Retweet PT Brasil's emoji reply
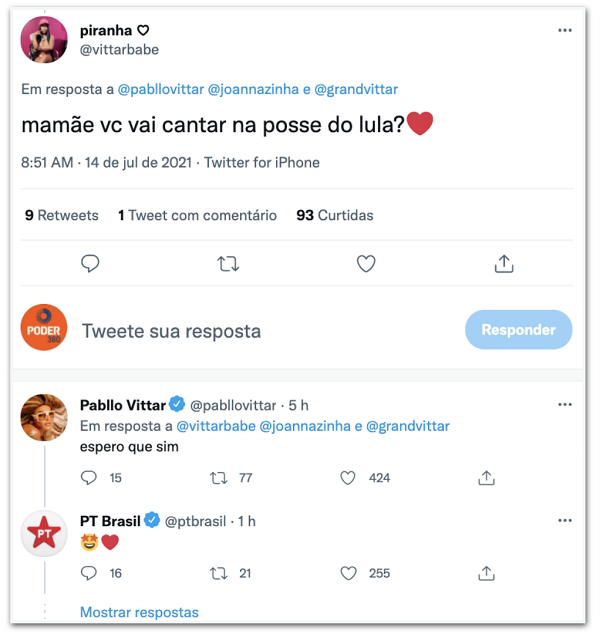This screenshot has width=600, height=641. pyautogui.click(x=219, y=573)
